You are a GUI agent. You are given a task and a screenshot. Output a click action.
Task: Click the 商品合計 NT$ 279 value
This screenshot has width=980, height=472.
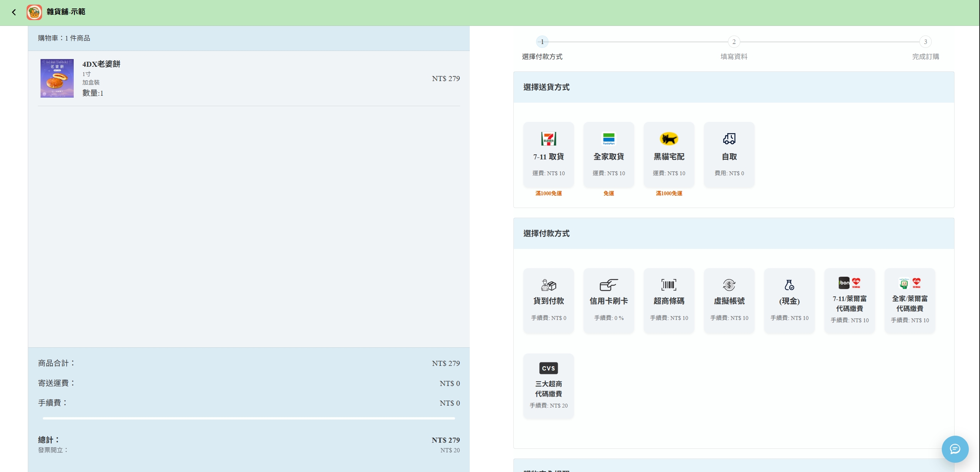tap(446, 363)
